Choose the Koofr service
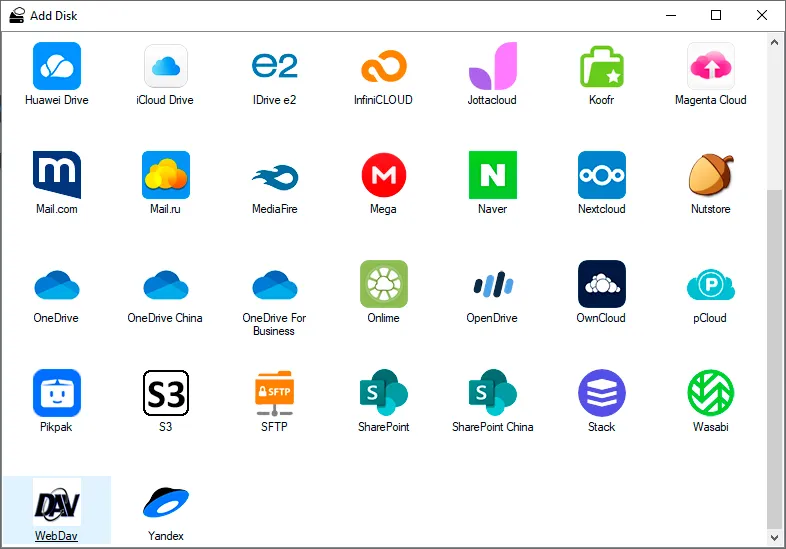Viewport: 786px width, 549px height. click(x=602, y=66)
